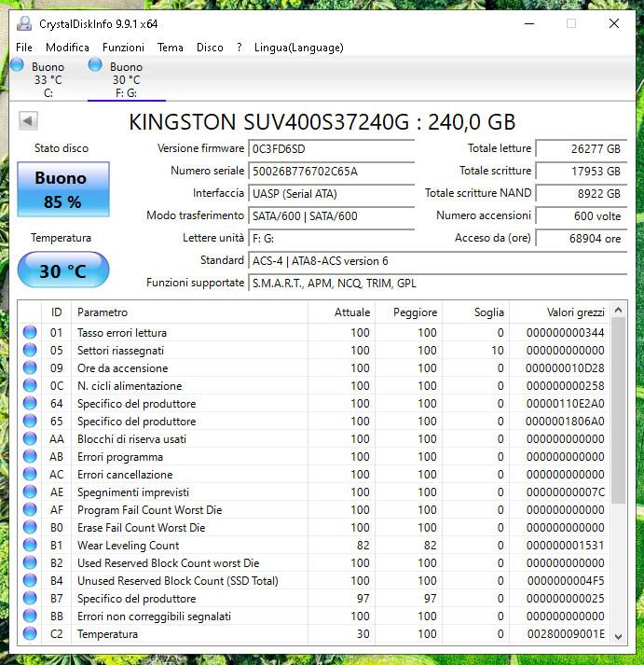Viewport: 644px width, 665px height.
Task: Click the status dot for Blocchi di riserva usati
Action: [30, 439]
